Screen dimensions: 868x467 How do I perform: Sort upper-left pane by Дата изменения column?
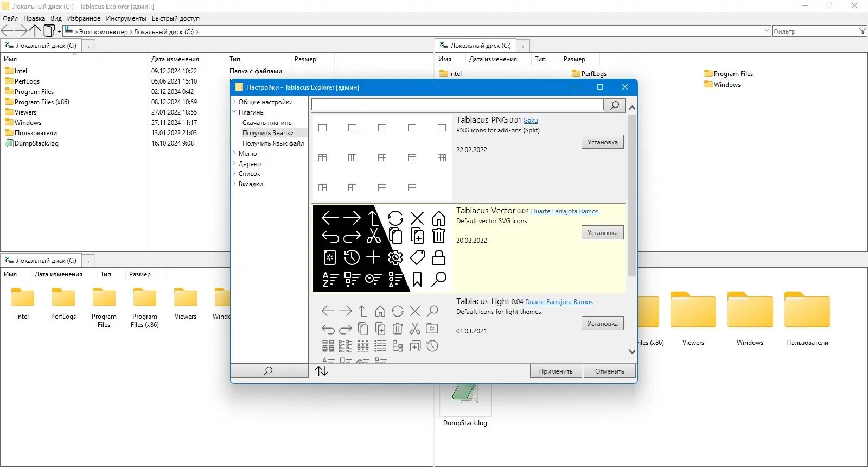[175, 59]
